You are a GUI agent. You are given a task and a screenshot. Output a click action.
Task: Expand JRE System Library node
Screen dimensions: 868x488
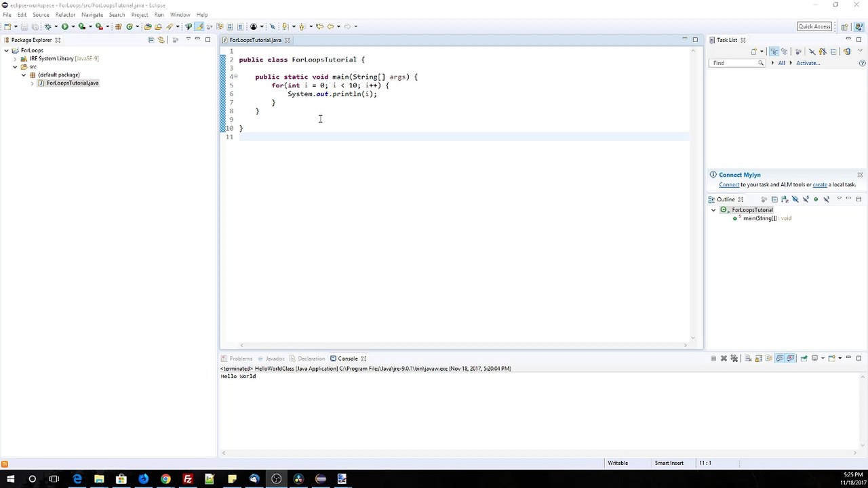pos(15,58)
